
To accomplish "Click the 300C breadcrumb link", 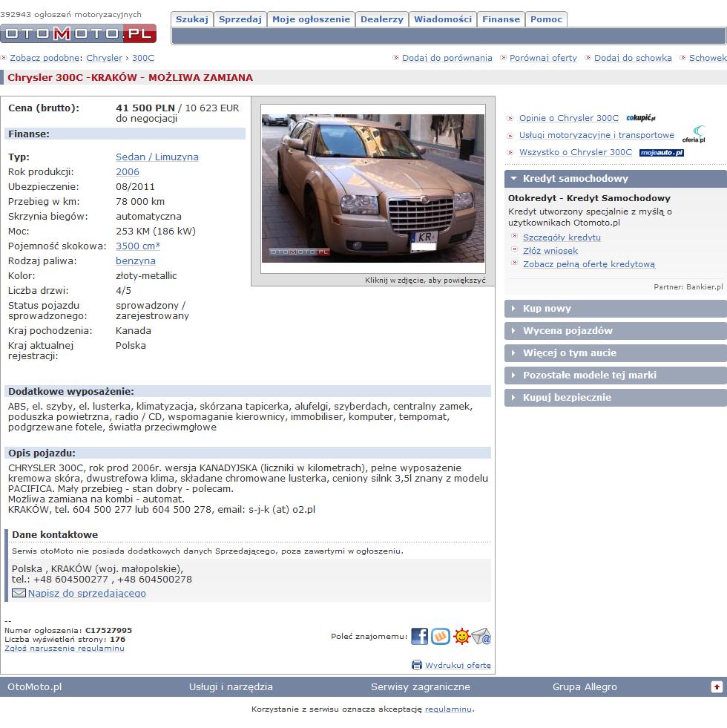I will point(143,58).
